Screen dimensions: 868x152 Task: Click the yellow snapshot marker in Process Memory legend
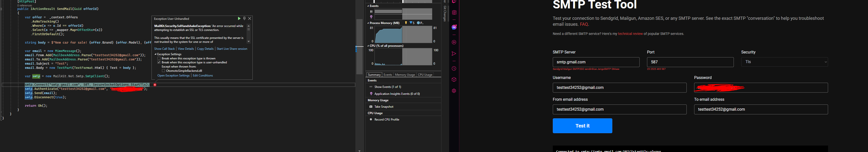(x=406, y=23)
